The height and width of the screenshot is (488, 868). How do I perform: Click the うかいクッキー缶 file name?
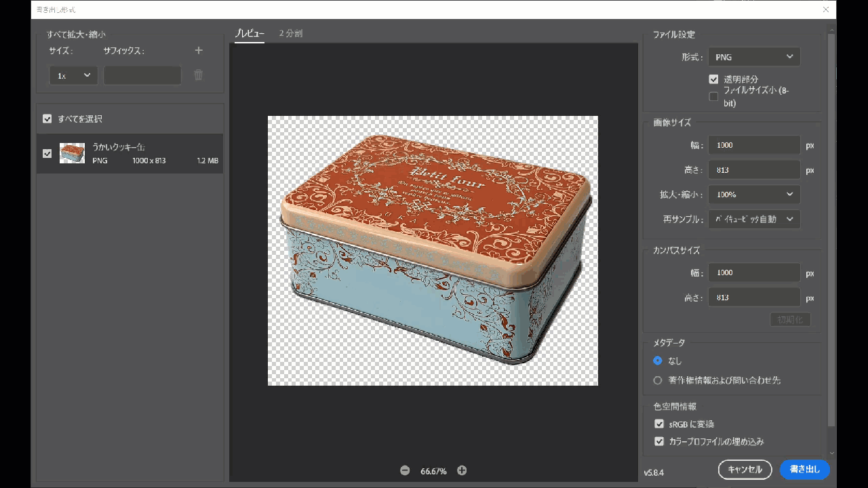[119, 147]
